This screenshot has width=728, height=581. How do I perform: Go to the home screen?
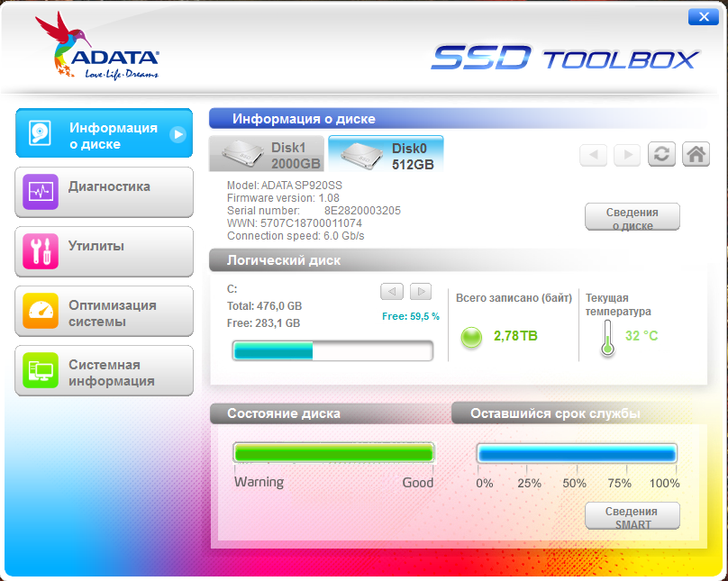tap(696, 154)
